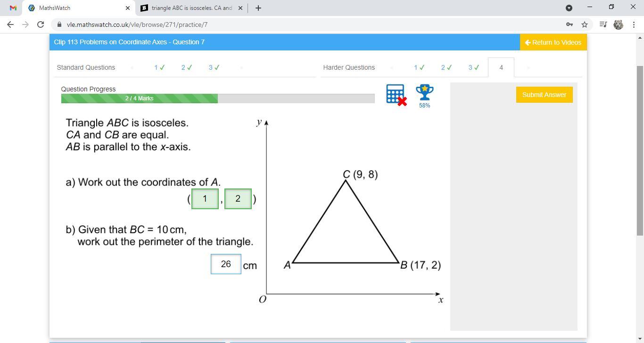Select the MathsWatch browser tab
The width and height of the screenshot is (644, 343).
tap(79, 8)
